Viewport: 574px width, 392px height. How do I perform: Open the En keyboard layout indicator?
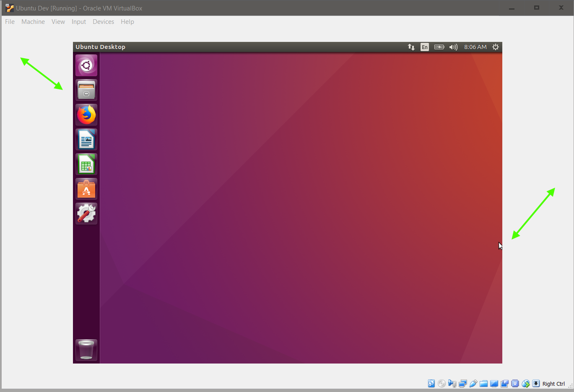point(425,47)
